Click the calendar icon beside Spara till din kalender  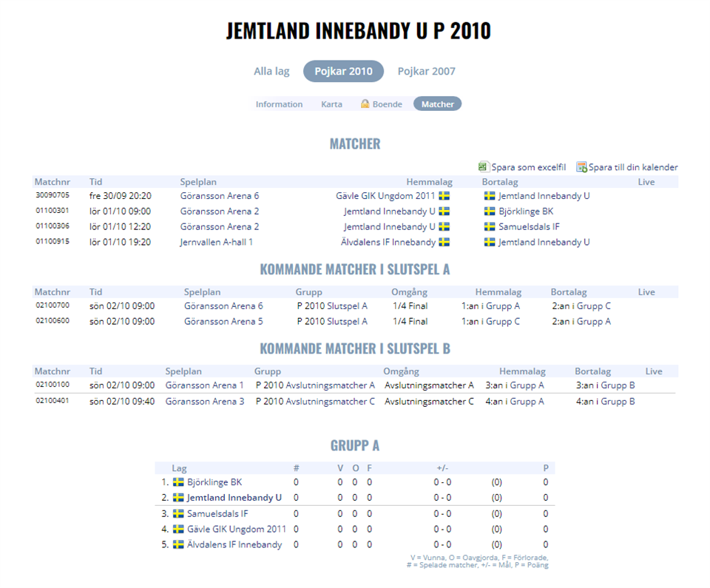(581, 167)
